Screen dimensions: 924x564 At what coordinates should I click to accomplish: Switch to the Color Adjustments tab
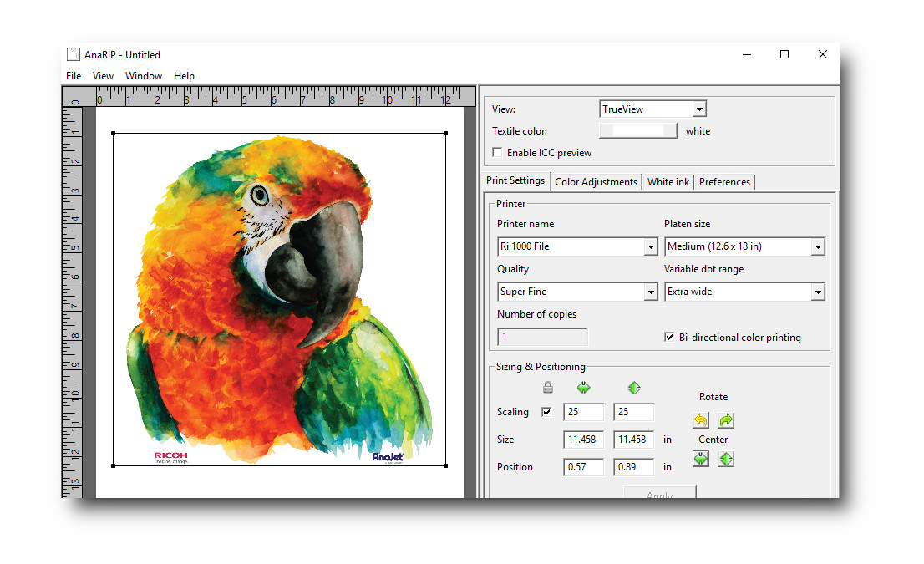tap(597, 182)
